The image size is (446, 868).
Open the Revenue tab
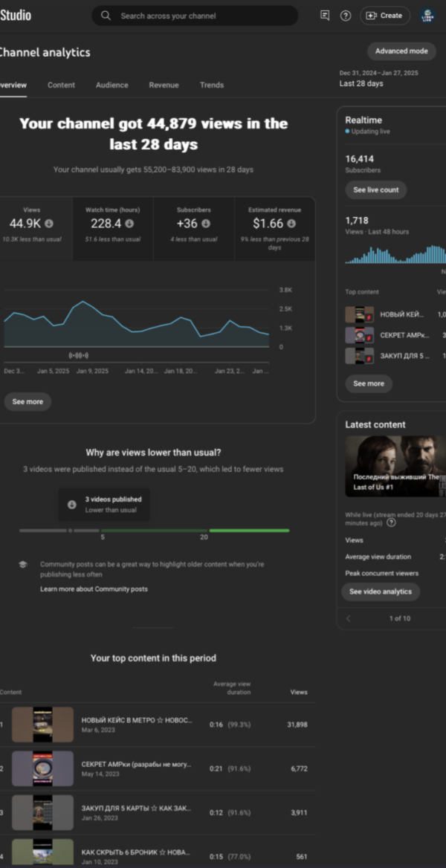coord(164,85)
